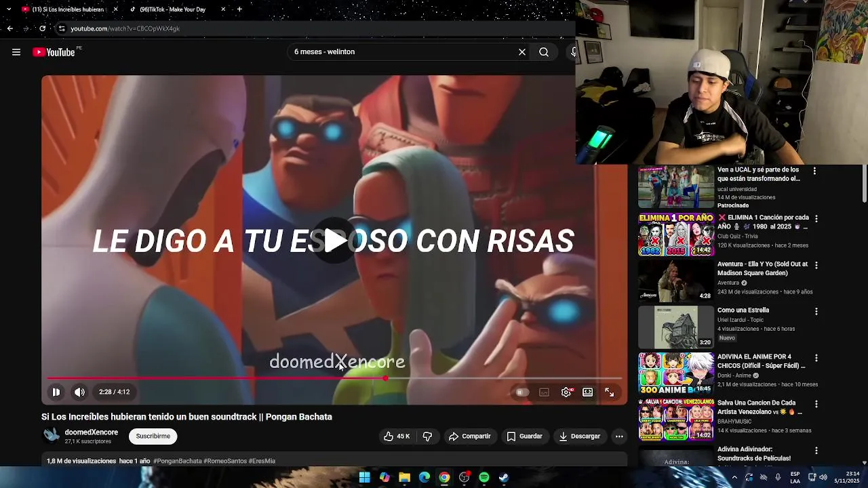Open OBS Studio from taskbar
868x488 pixels.
465,477
